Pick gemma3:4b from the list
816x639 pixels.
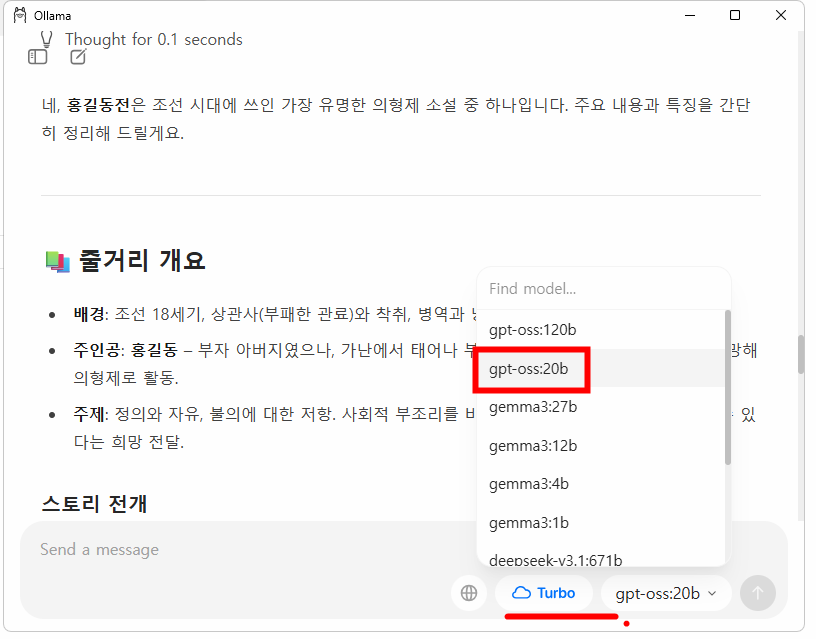pyautogui.click(x=601, y=484)
